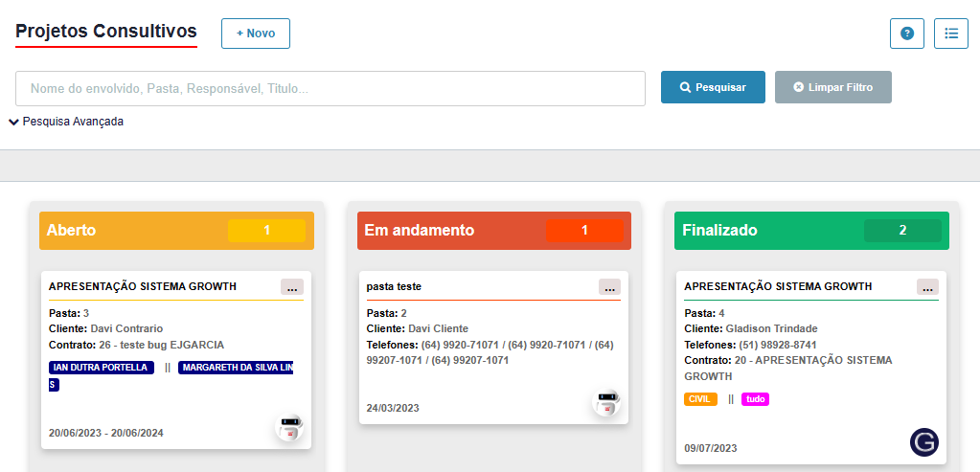Select the Aberto column header
Viewport: 980px width, 472px height.
[177, 231]
